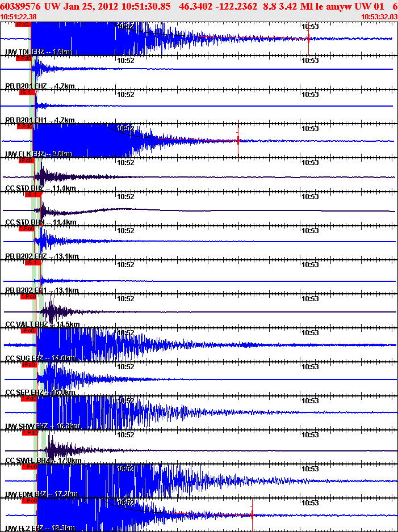
Task: Click the window start time '10:51:22.38'
Action: [18, 16]
